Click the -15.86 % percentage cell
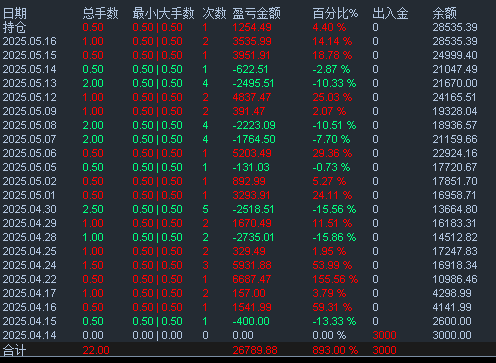496x363 pixels. tap(334, 237)
